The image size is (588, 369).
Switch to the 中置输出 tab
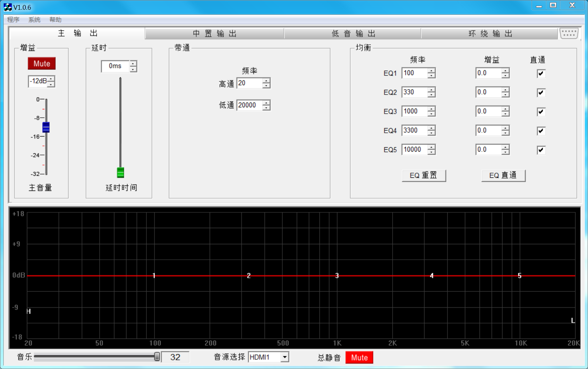click(x=215, y=34)
